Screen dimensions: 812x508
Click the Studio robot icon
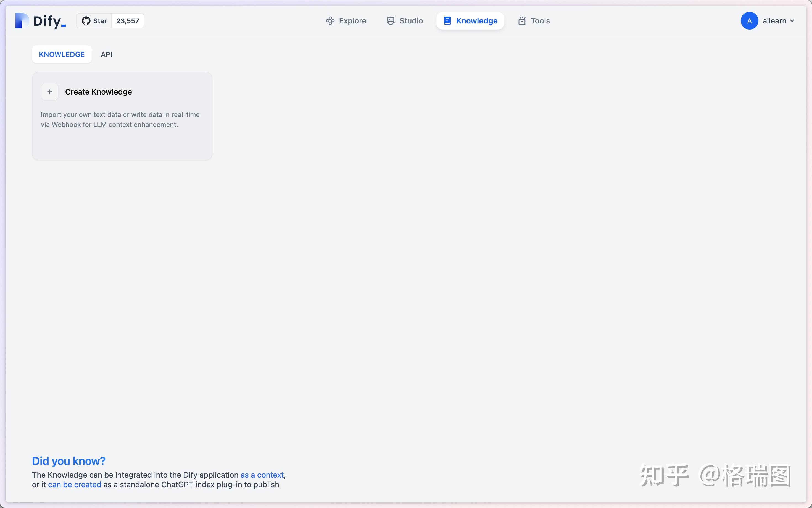[x=390, y=21]
